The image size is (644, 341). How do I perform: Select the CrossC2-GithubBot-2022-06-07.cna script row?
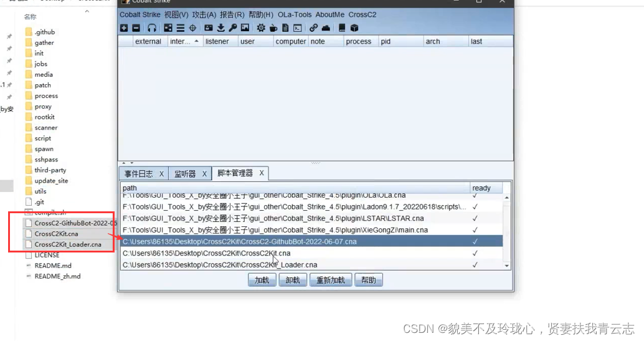coord(312,241)
